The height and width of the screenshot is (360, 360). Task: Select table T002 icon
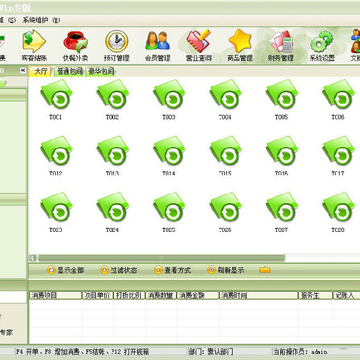click(112, 95)
